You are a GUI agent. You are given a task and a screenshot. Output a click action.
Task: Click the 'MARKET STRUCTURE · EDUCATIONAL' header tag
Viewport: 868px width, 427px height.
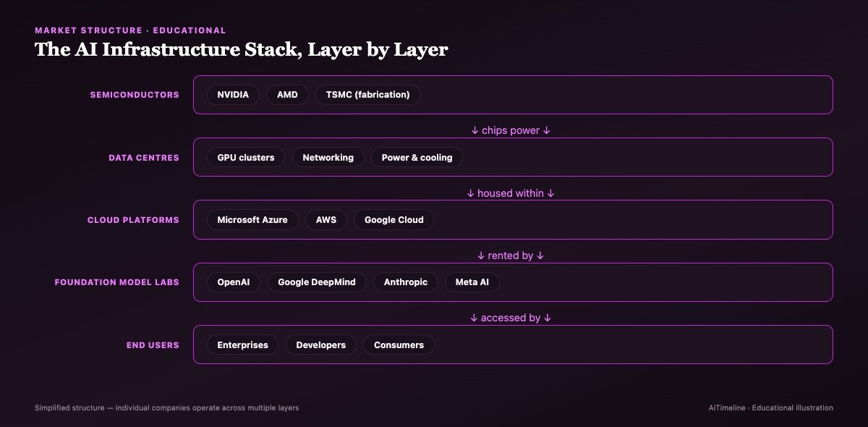tap(130, 30)
